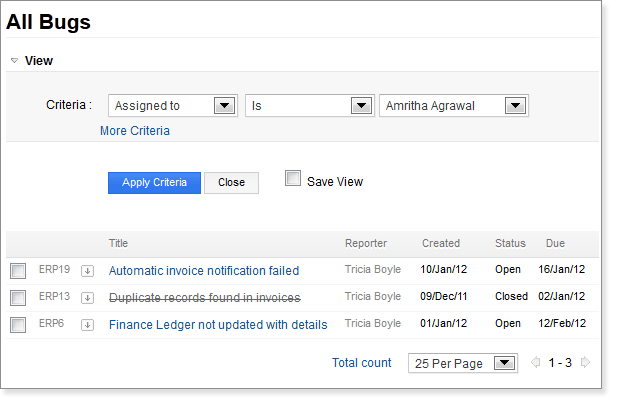Click the down-arrow icon beside ERP19
This screenshot has width=620, height=406.
[x=87, y=271]
